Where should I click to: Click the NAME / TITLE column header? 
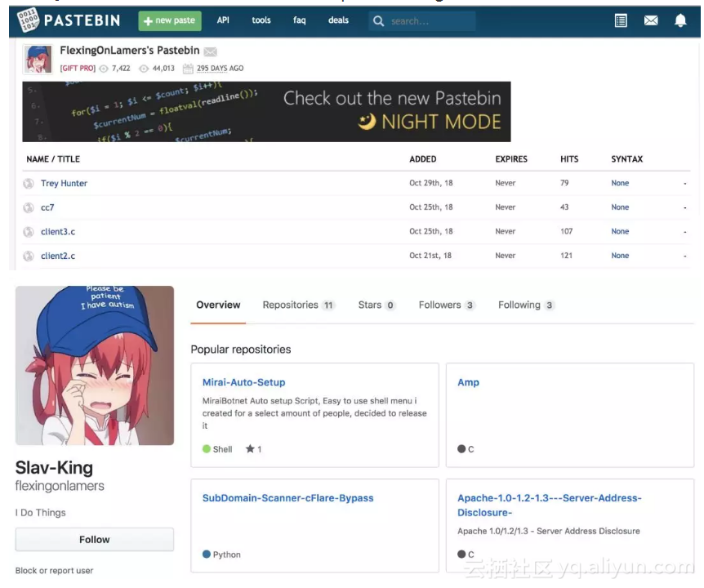(x=53, y=159)
